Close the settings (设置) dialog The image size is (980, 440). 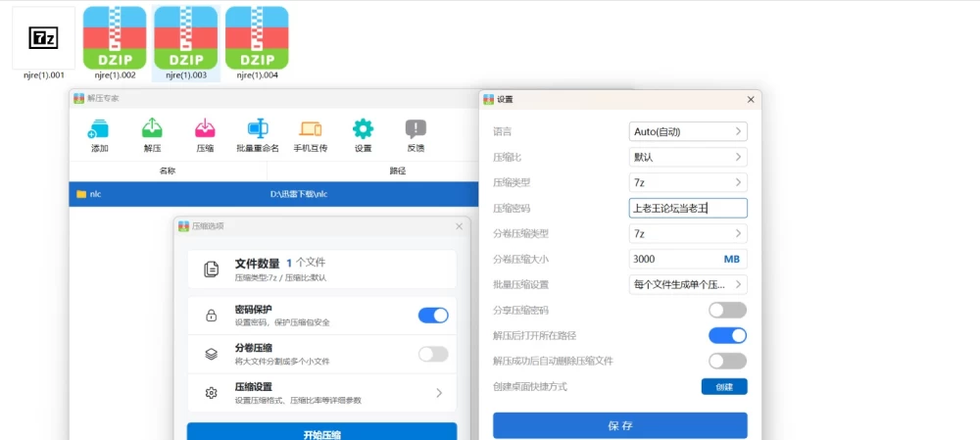pyautogui.click(x=751, y=99)
